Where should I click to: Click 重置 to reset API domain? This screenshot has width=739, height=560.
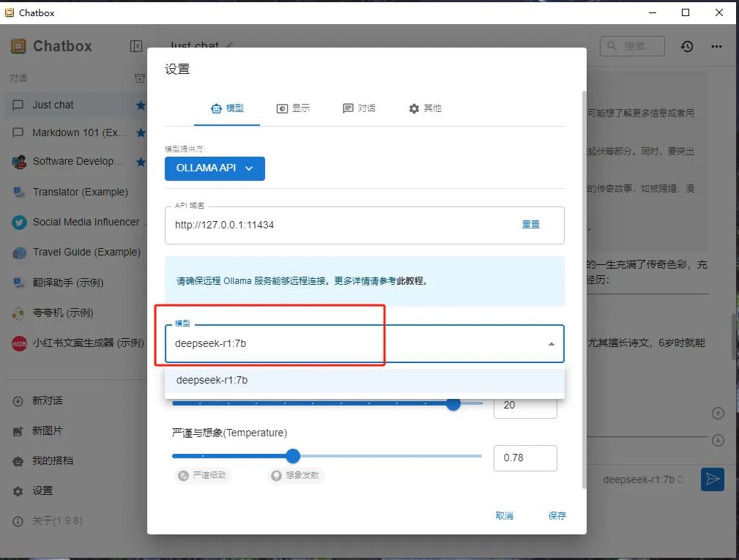[x=531, y=225]
